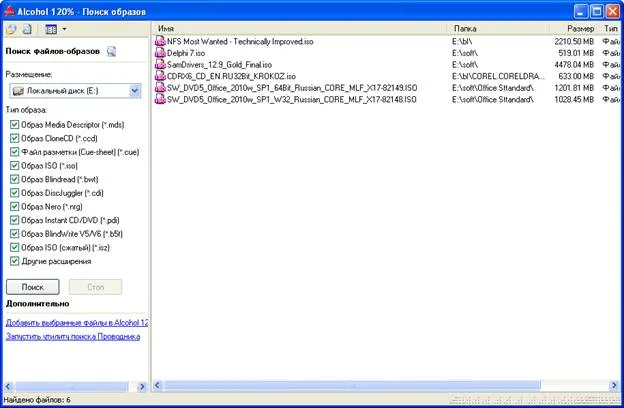Click size cell 519.01 MB
Screen dimensions: 624x408
[x=577, y=53]
